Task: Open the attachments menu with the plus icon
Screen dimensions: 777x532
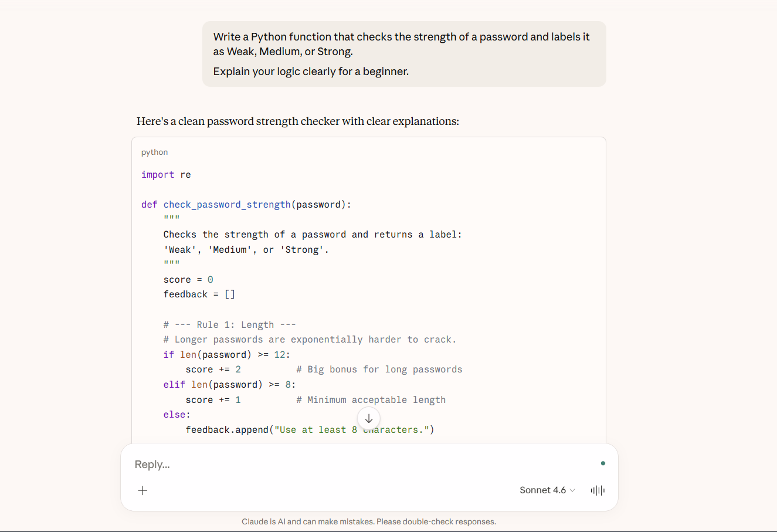Action: pyautogui.click(x=142, y=490)
